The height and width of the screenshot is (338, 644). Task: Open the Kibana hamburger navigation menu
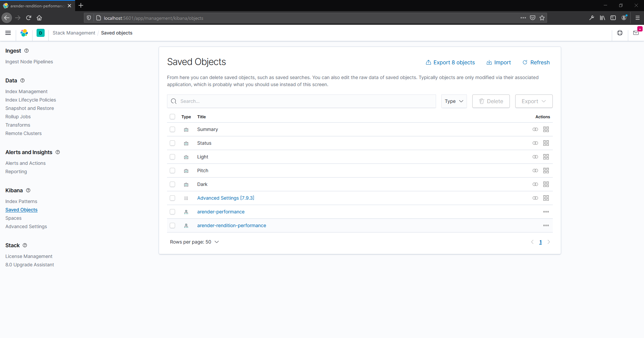tap(8, 33)
